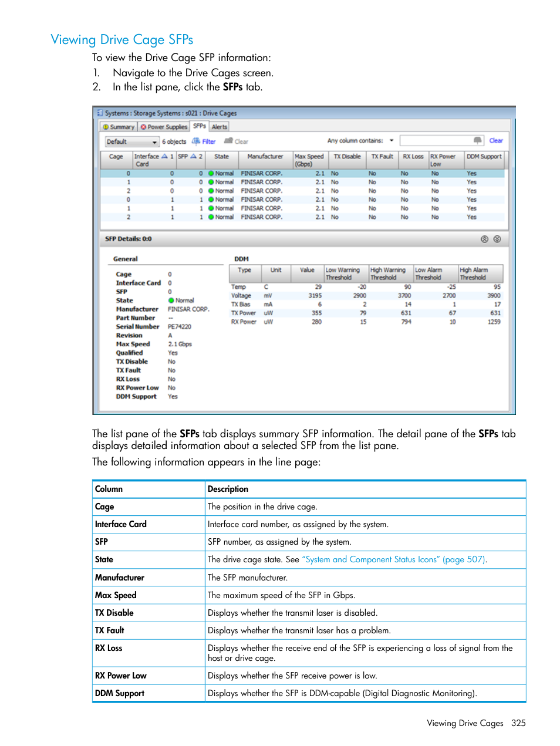The width and height of the screenshot is (560, 746).
Task: Click the serial number PE74220 value
Action: [x=180, y=327]
